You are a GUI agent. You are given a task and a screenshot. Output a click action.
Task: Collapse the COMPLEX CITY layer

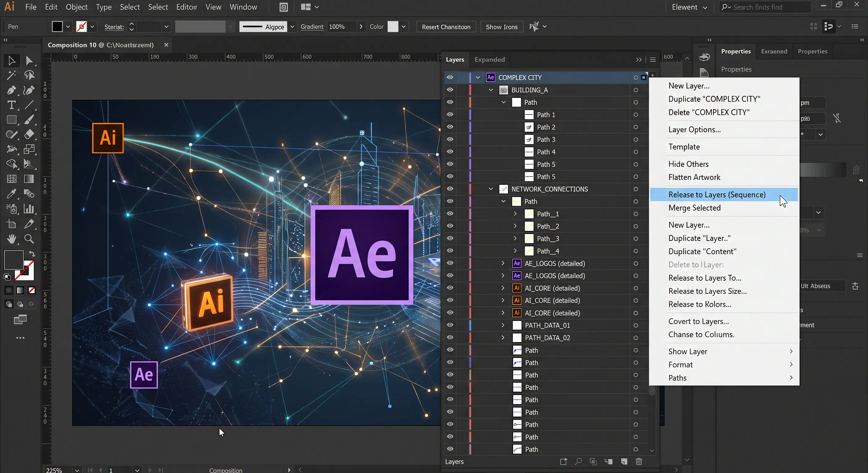pos(478,77)
